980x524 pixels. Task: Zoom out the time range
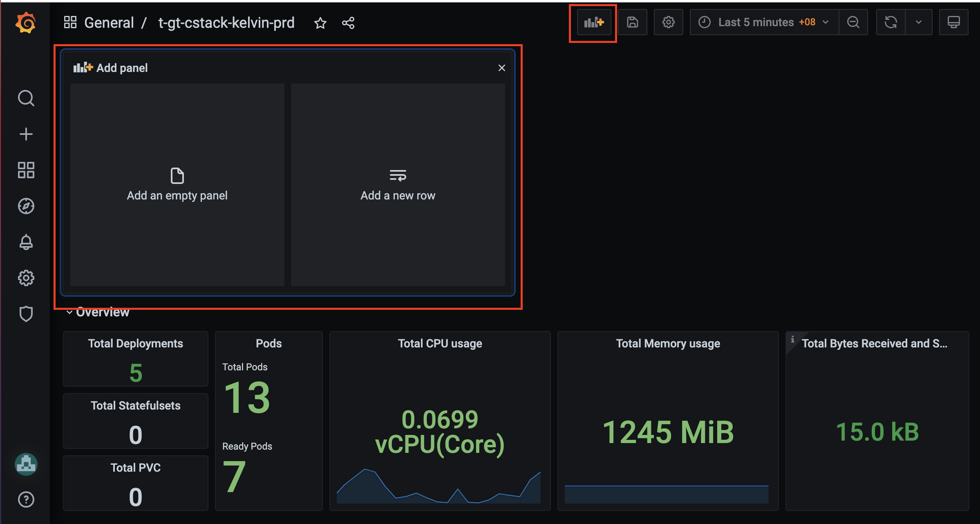pos(853,22)
